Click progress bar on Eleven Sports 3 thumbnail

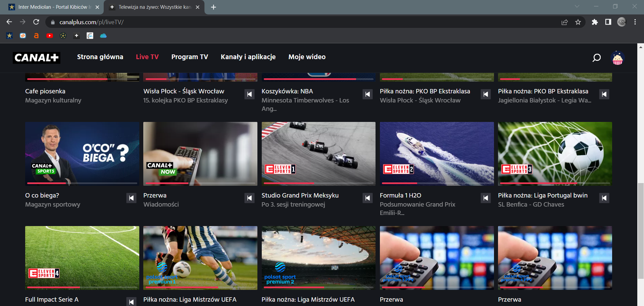pyautogui.click(x=555, y=183)
